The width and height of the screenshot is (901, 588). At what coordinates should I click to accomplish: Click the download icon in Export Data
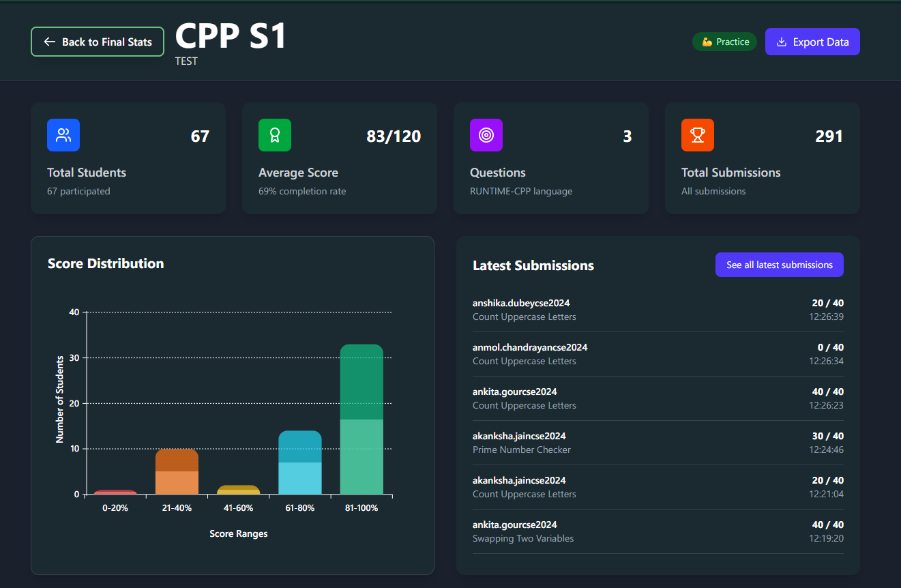pyautogui.click(x=782, y=42)
